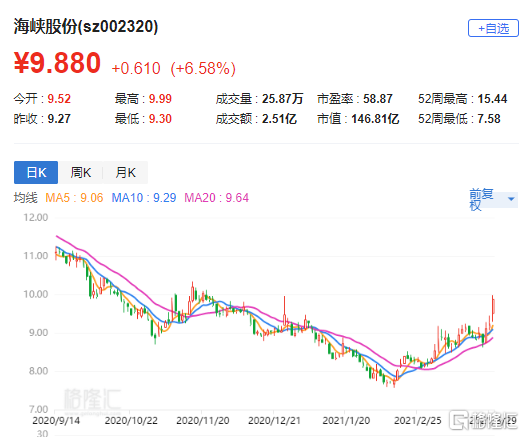Click the 2021/1/20 date axis label

click(x=346, y=421)
